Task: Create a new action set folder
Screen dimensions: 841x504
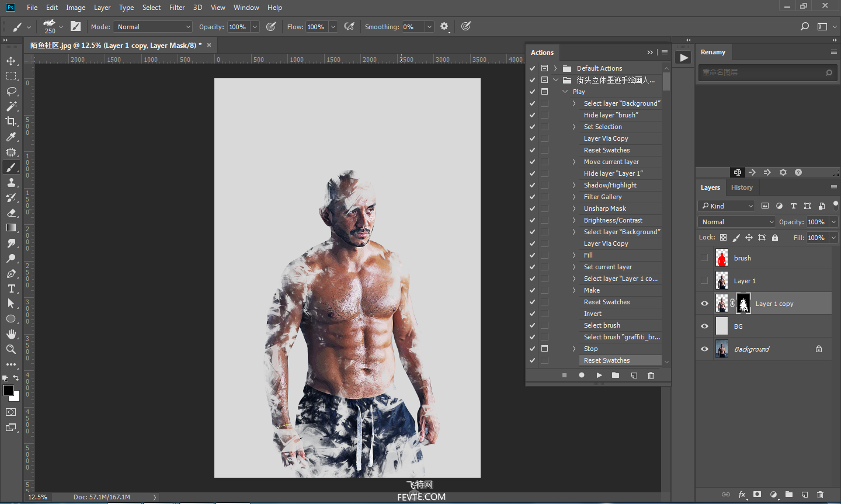Action: tap(616, 376)
